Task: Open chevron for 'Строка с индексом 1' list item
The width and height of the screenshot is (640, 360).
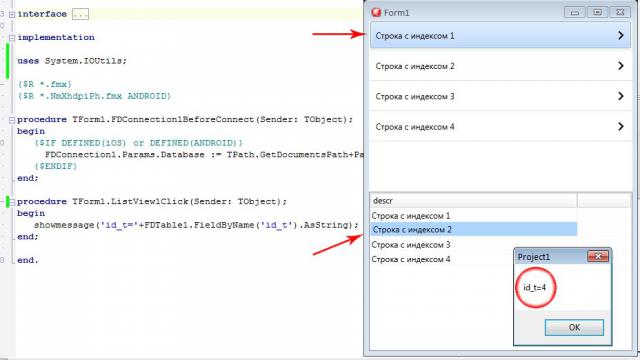Action: pos(621,36)
